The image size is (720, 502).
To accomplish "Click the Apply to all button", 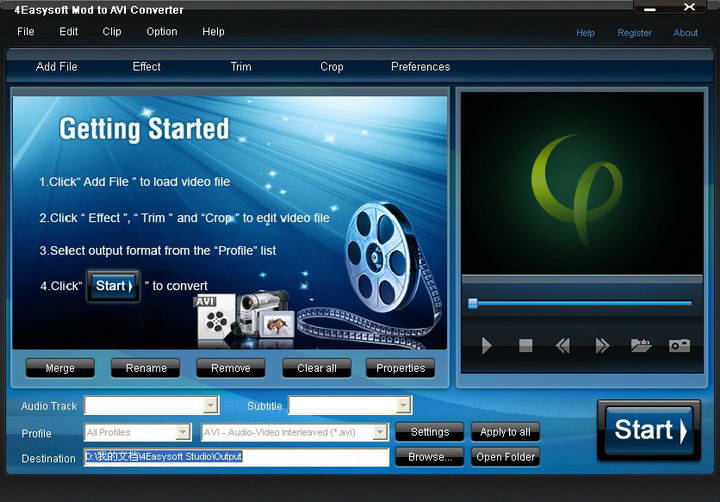I will coord(505,432).
